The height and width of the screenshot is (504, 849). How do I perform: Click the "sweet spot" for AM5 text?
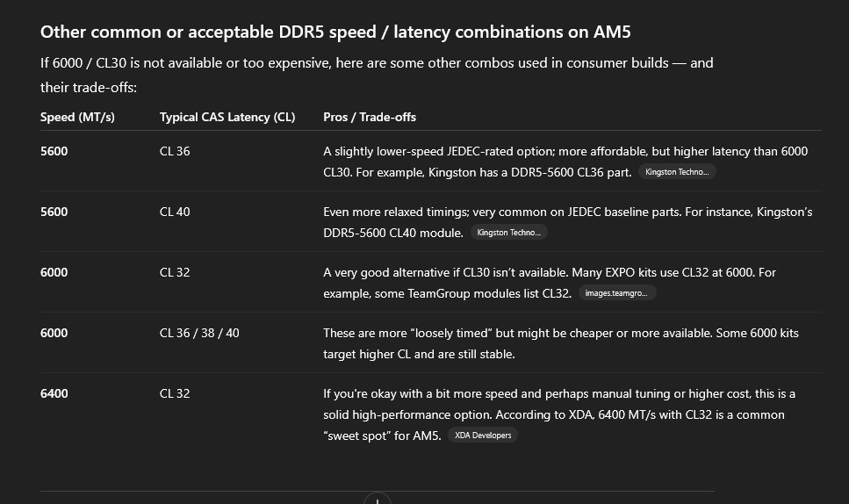click(382, 436)
